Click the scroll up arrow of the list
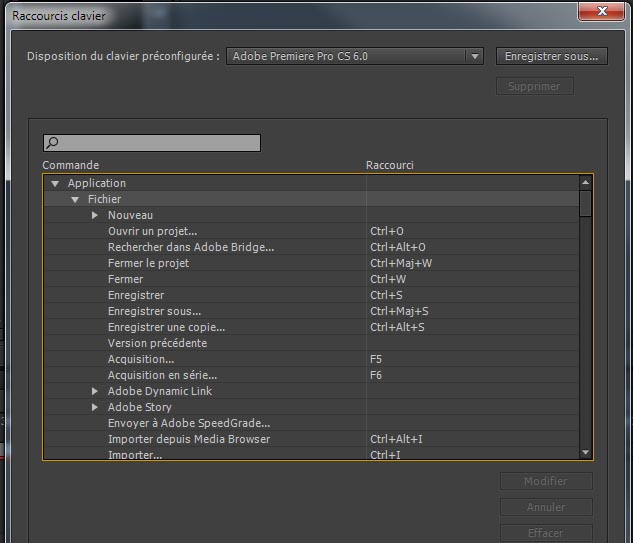The height and width of the screenshot is (543, 633). point(585,183)
